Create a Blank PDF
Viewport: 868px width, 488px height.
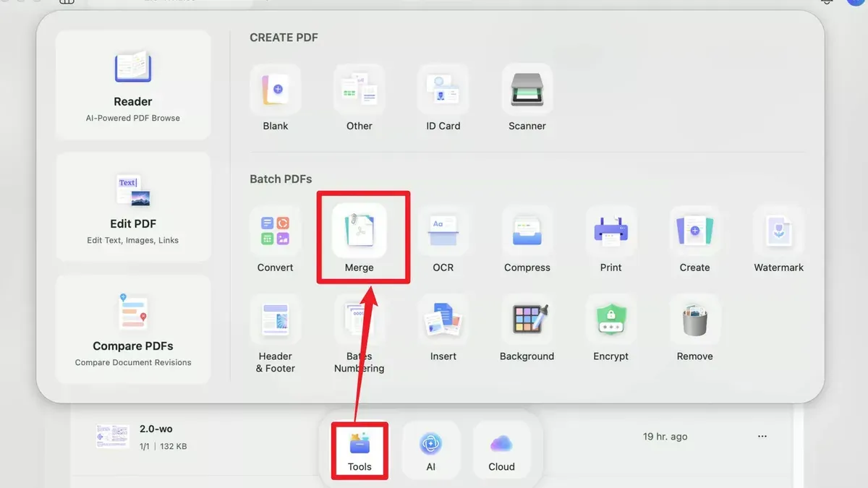276,98
